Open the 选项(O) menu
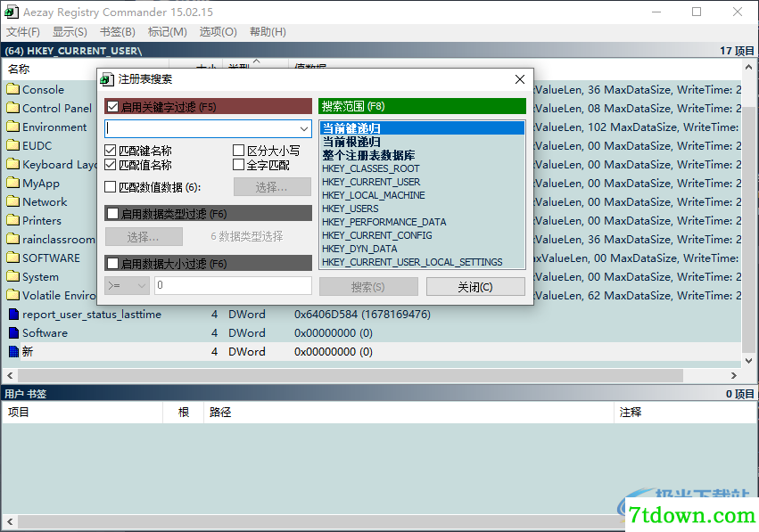The image size is (759, 532). (x=219, y=32)
